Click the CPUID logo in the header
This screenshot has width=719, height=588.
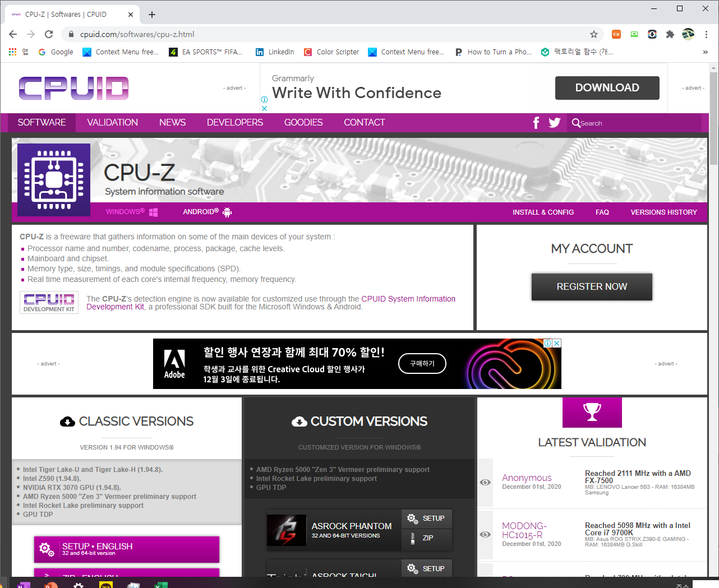tap(73, 88)
